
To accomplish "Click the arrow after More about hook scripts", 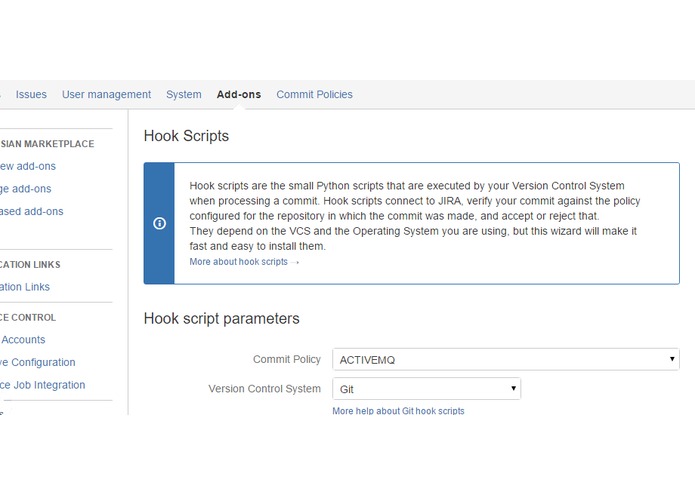I will 295,262.
